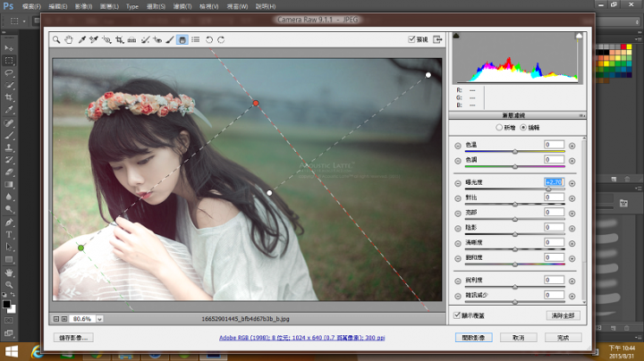Click the 銳利度 value field

click(x=554, y=280)
